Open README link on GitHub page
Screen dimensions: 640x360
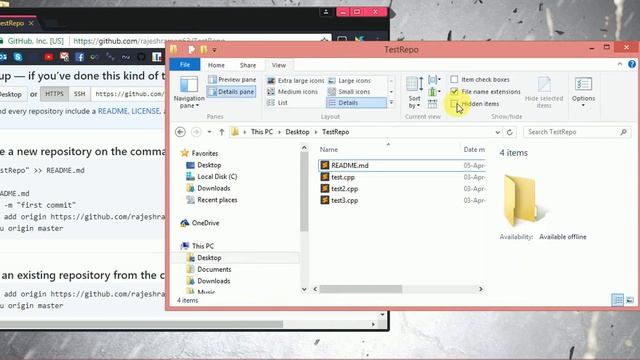point(113,111)
